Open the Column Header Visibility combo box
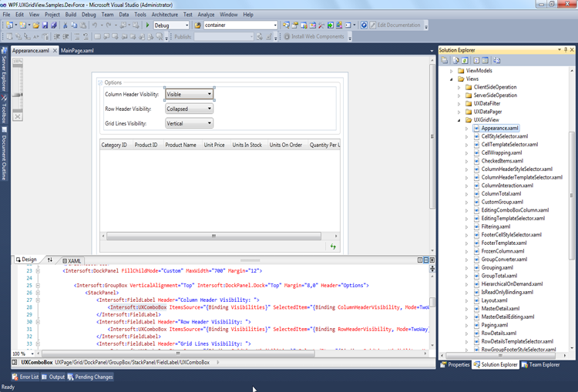 [189, 94]
